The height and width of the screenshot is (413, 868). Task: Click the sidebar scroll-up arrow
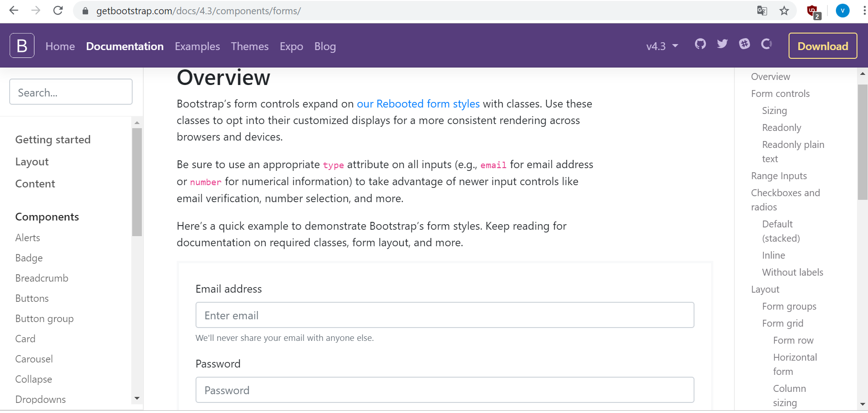pos(137,123)
